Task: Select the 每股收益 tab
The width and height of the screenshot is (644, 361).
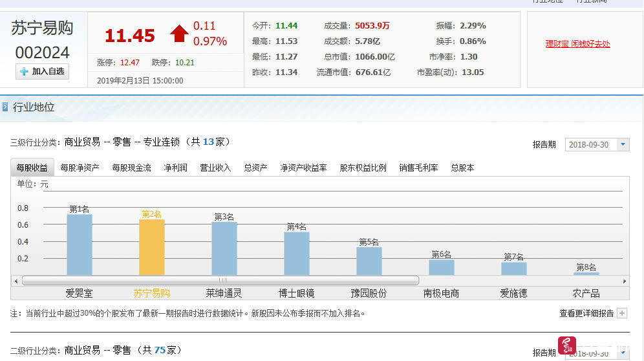Action: click(32, 168)
